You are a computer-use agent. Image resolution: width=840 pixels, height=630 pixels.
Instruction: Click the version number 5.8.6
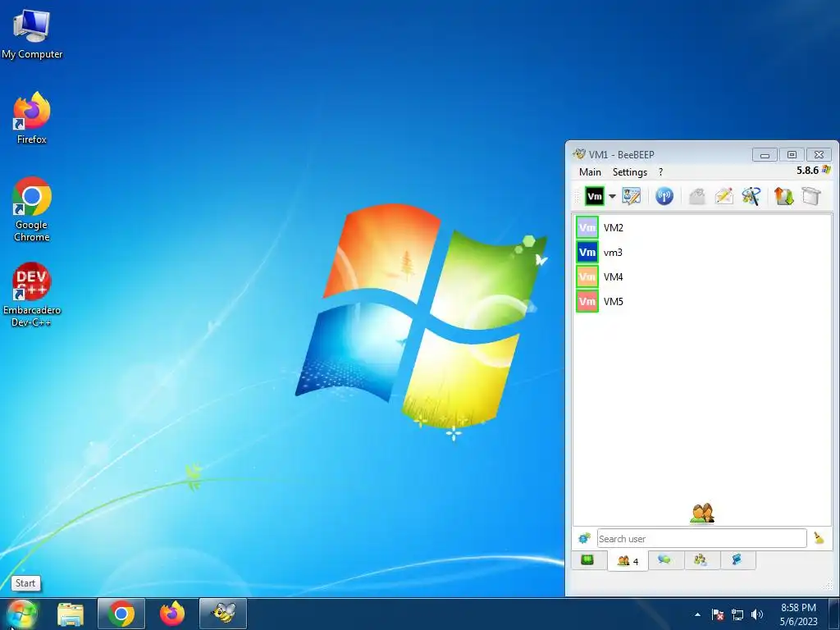(x=807, y=171)
